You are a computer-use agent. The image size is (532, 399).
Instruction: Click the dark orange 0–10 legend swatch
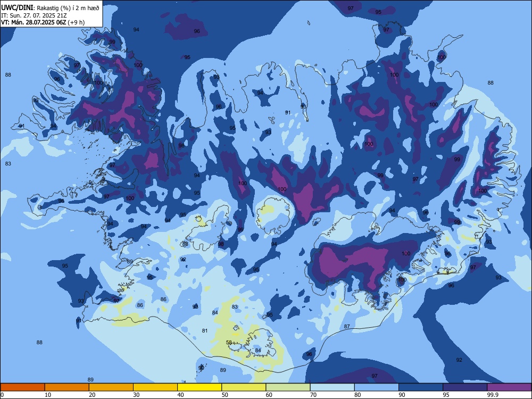pos(22,387)
